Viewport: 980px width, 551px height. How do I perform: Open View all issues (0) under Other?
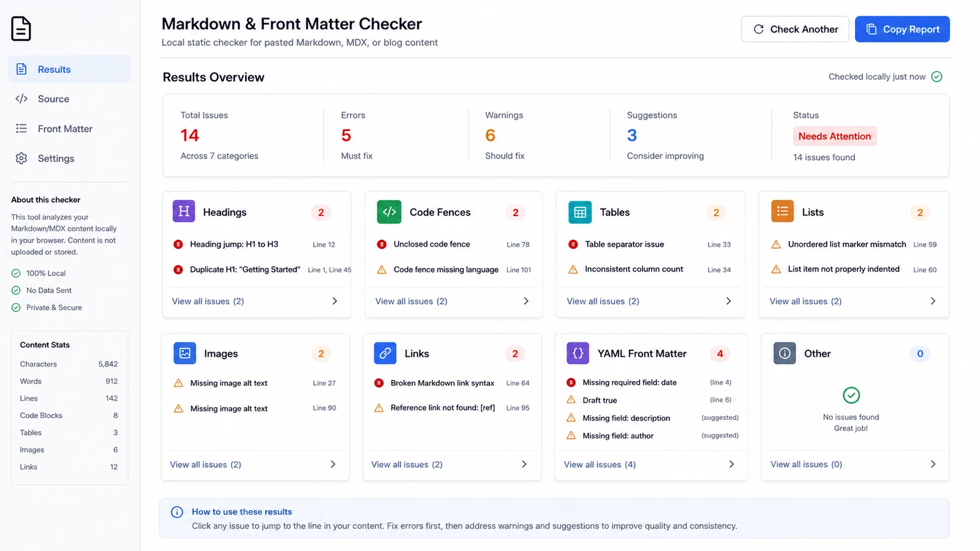tap(806, 464)
